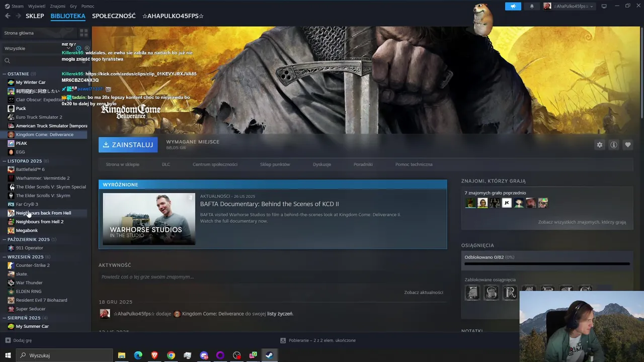644x362 pixels.
Task: Click the ZAINSTALUJ install button
Action: 128,145
